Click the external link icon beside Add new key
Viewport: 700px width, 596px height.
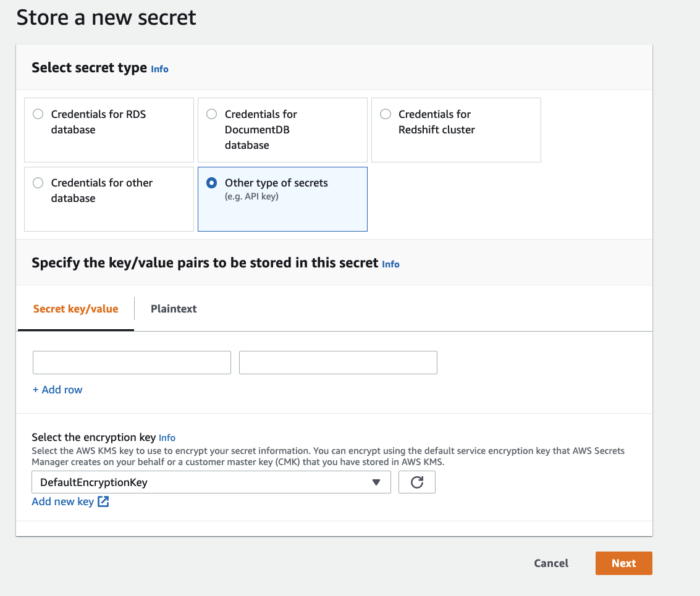coord(103,502)
